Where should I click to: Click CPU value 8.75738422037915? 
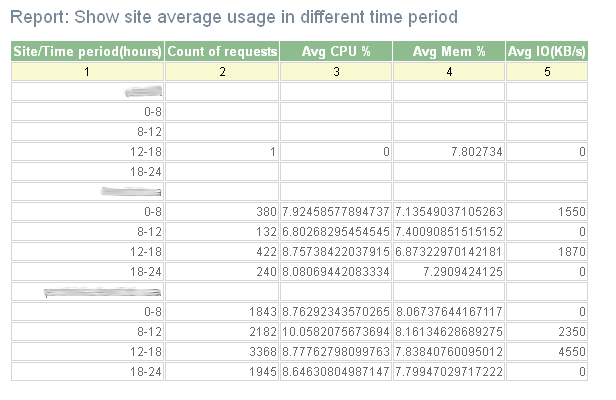pos(336,252)
